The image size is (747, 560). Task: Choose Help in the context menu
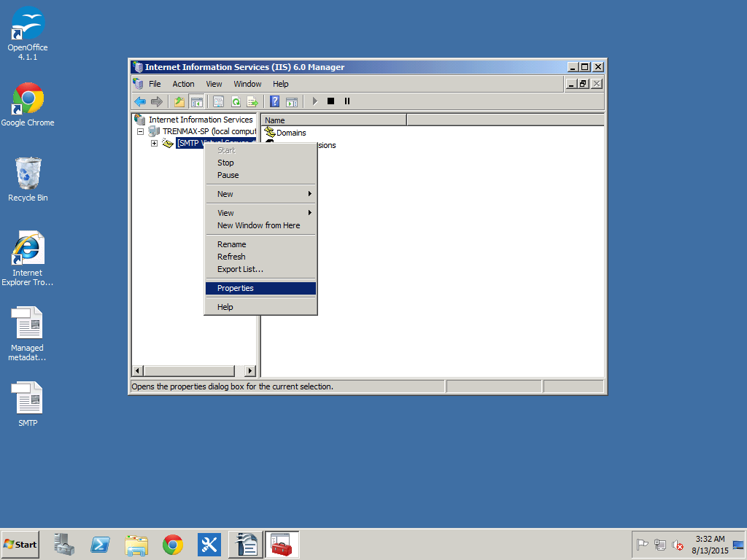pyautogui.click(x=260, y=307)
